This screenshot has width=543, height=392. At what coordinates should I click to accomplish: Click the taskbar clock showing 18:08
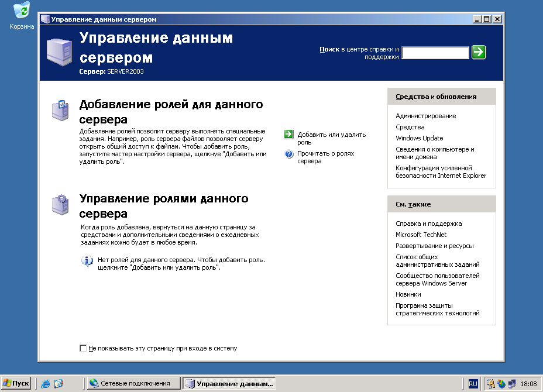[x=528, y=384]
